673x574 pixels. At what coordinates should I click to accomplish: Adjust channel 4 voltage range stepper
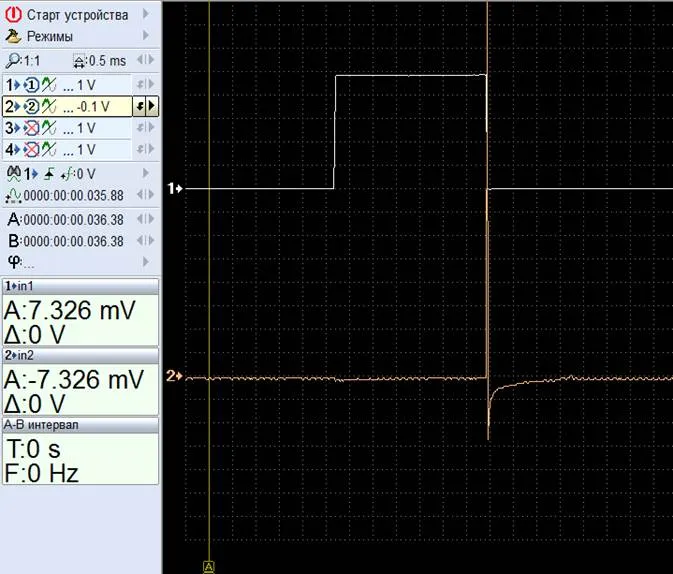click(146, 149)
